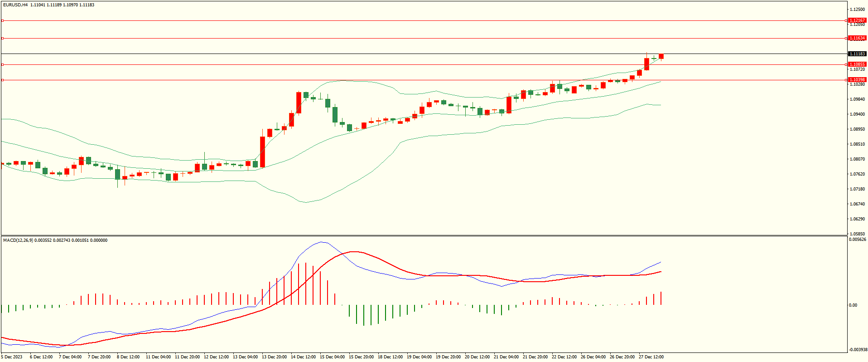Click the 19 Dec 20:00 time label
This screenshot has width=868, height=362.
click(x=448, y=357)
